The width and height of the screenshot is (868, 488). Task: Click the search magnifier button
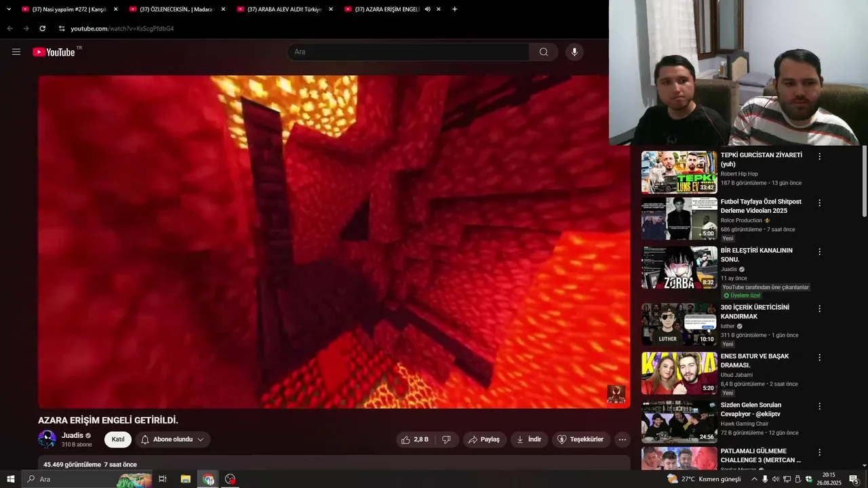pyautogui.click(x=544, y=52)
